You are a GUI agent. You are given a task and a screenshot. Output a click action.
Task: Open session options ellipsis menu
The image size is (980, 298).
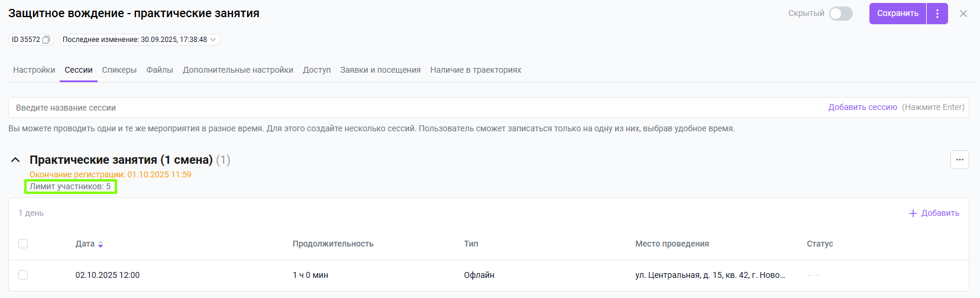click(959, 160)
